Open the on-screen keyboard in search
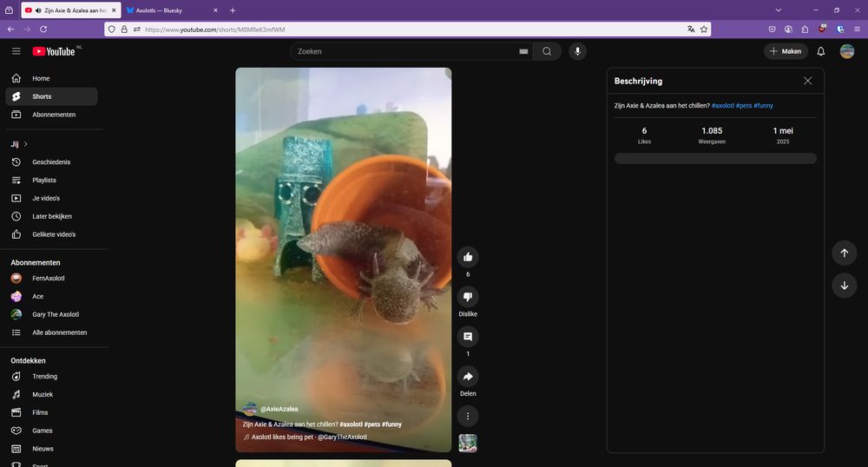The image size is (868, 467). point(523,51)
